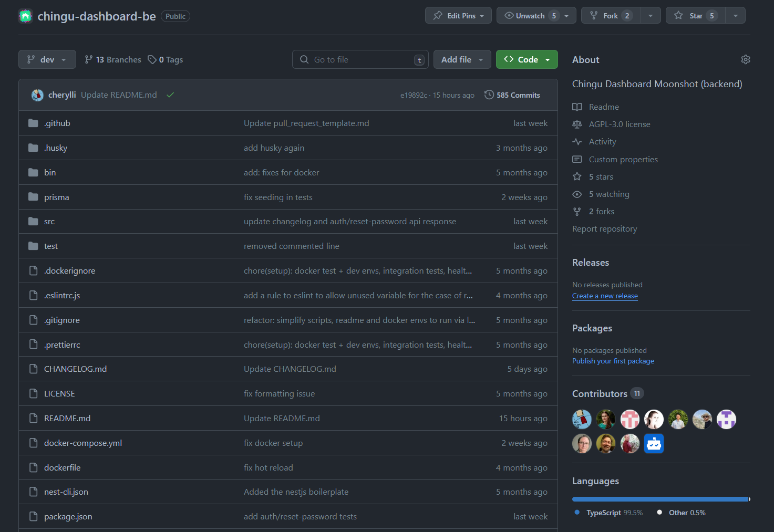The height and width of the screenshot is (532, 774).
Task: Click the blue bot contributor avatar
Action: tap(654, 444)
